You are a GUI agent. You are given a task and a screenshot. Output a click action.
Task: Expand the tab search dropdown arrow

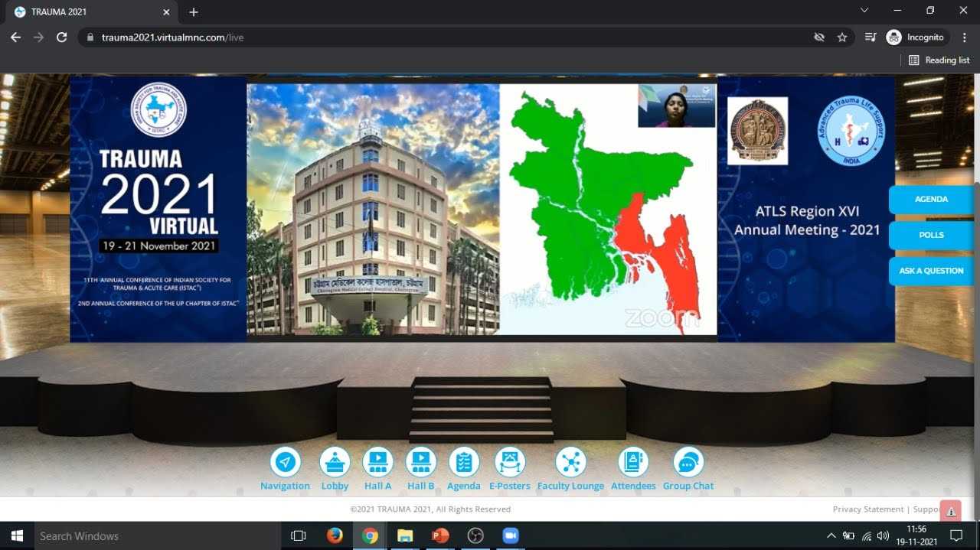pyautogui.click(x=864, y=11)
